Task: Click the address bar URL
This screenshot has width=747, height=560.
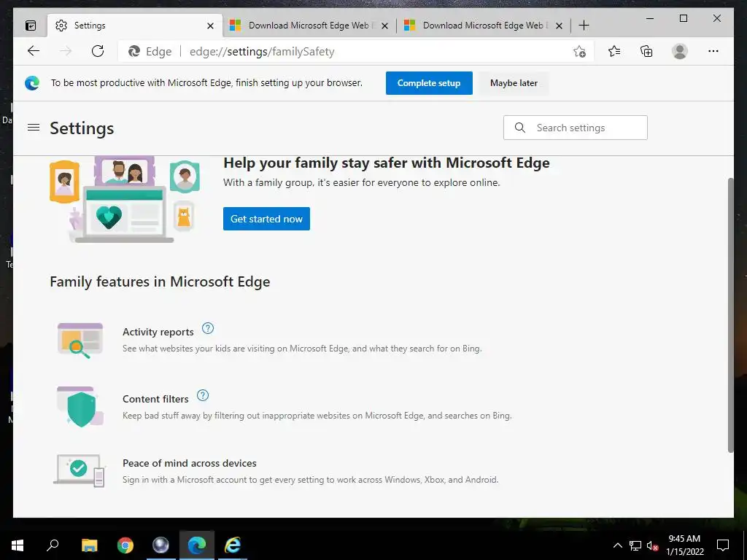Action: click(x=262, y=52)
